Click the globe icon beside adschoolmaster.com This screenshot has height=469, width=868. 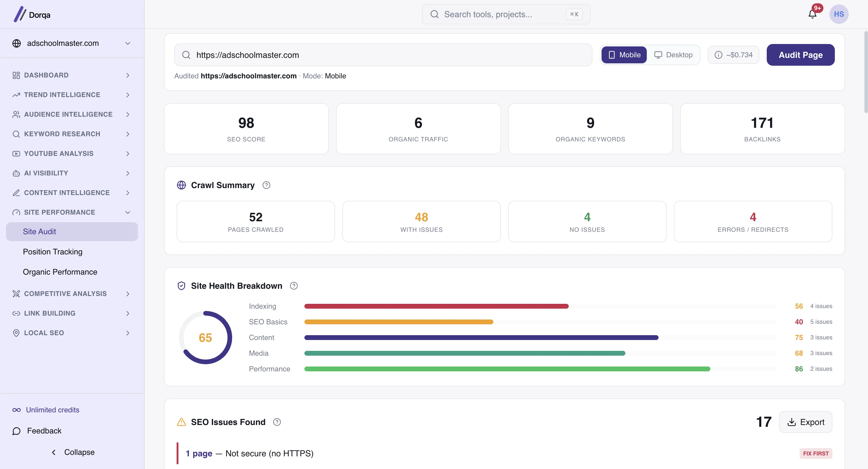tap(17, 43)
